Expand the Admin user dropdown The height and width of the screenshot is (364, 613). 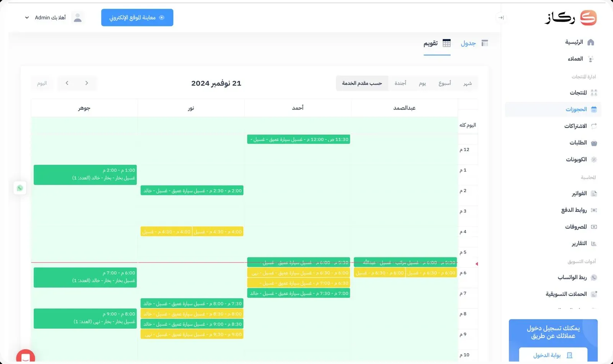pos(27,18)
